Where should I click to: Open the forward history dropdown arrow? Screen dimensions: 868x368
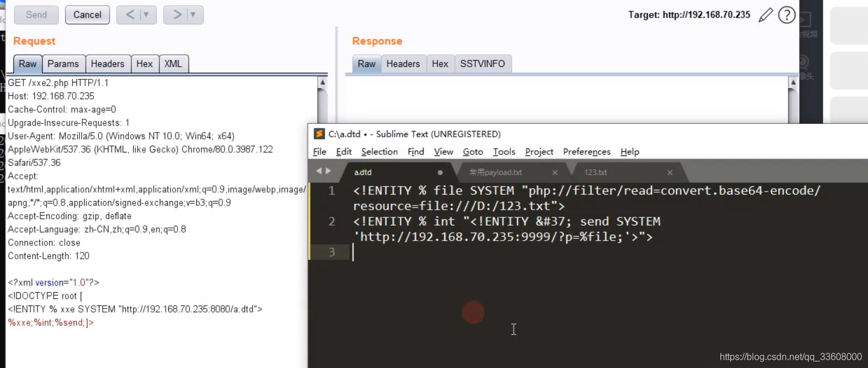coord(193,15)
